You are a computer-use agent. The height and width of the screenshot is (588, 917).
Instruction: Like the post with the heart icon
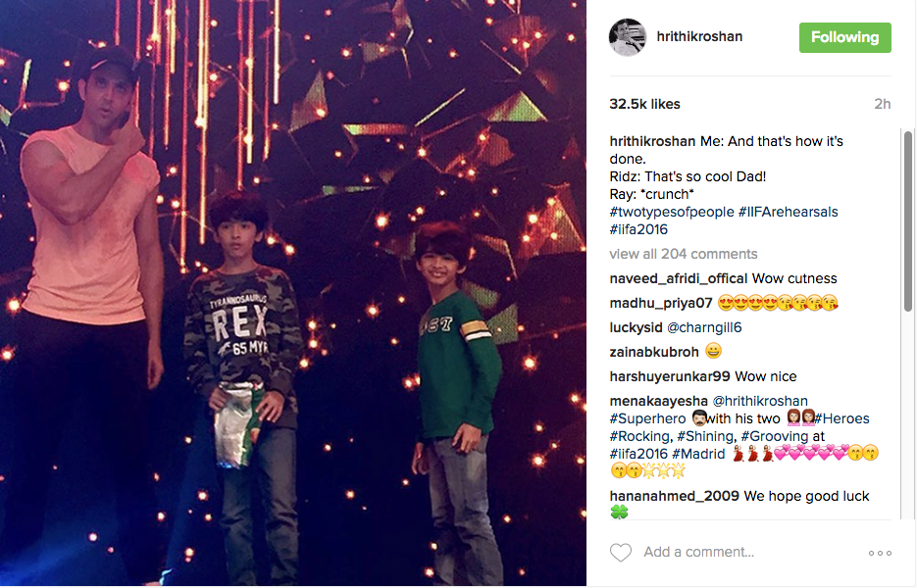pos(621,553)
